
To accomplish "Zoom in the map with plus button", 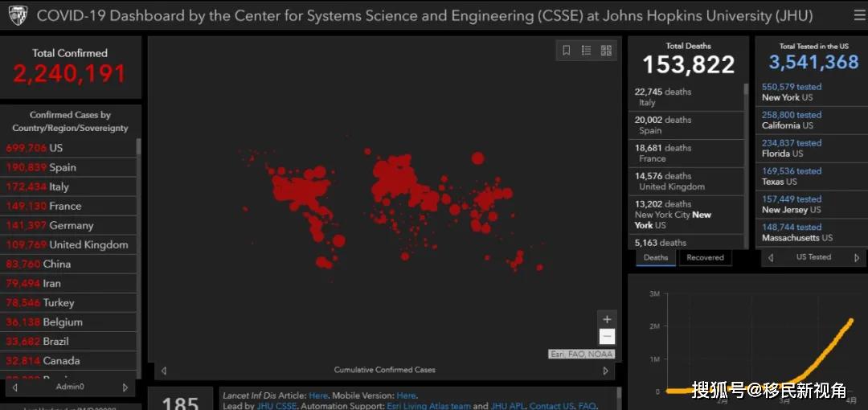I will click(607, 319).
